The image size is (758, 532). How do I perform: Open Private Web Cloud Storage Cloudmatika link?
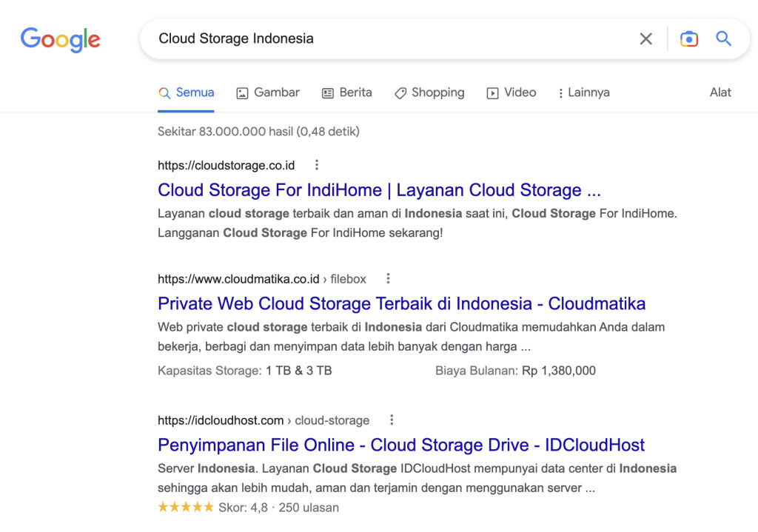[402, 303]
